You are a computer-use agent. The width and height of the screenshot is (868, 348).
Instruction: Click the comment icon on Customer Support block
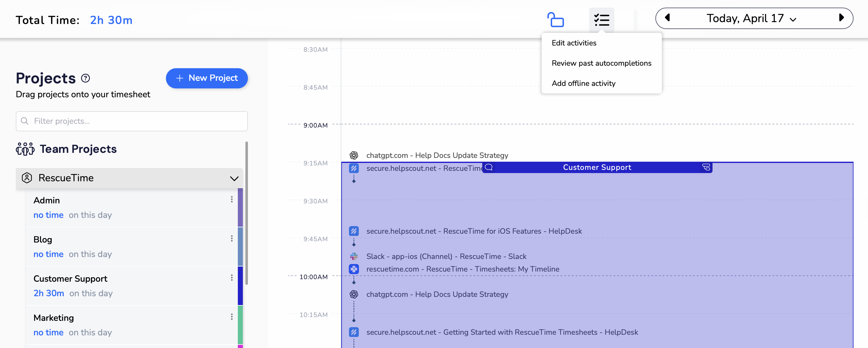(x=489, y=167)
